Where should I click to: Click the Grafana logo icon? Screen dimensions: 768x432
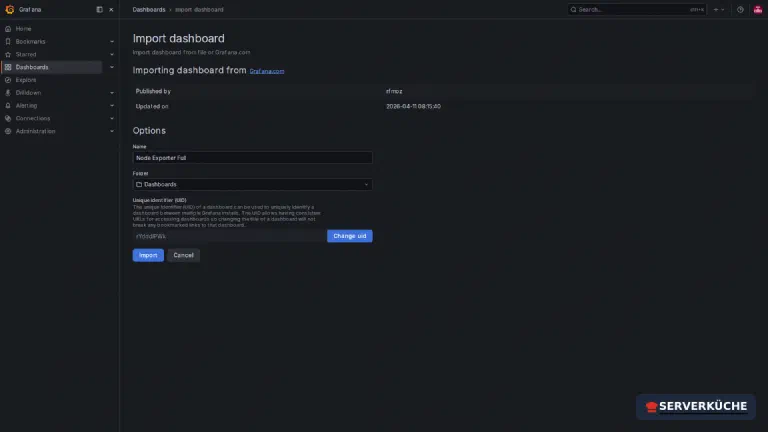(9, 9)
